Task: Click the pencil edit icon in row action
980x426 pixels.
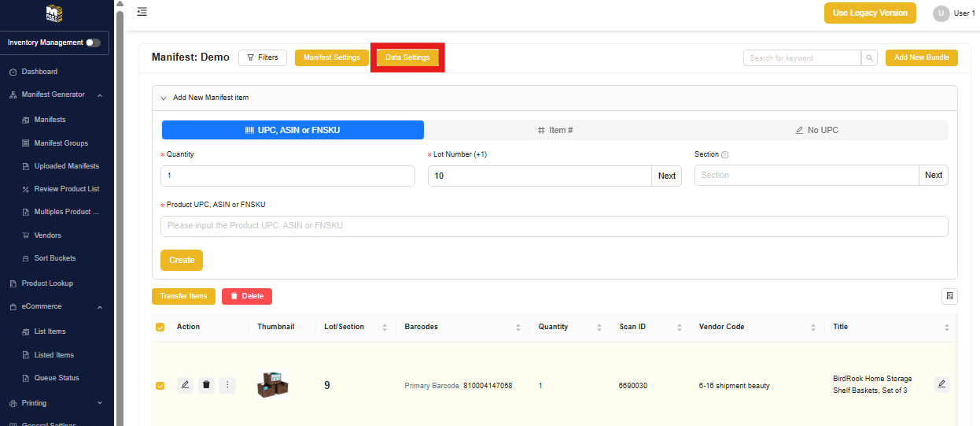Action: tap(185, 385)
